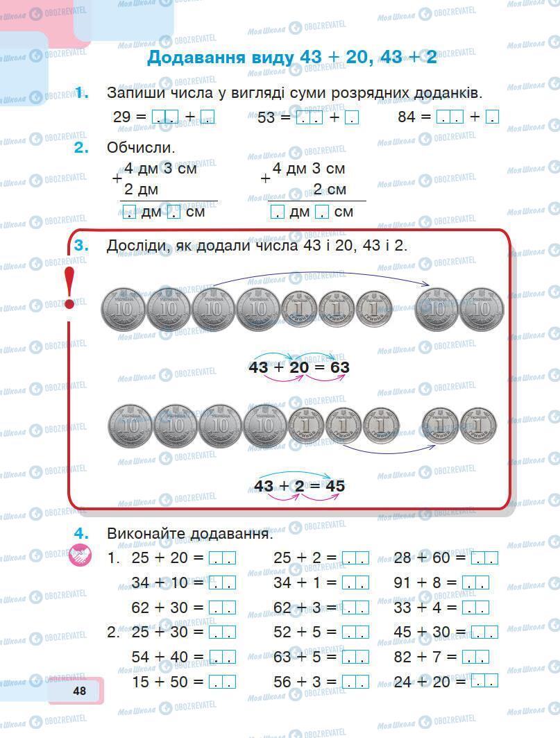560x738 pixels.
Task: Click the answer box for 34 + 1
Action: [355, 582]
